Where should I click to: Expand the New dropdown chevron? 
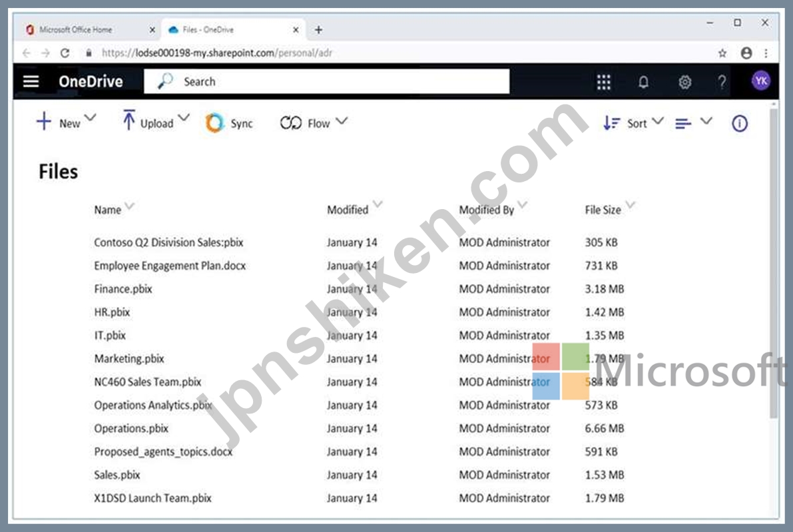click(x=90, y=118)
